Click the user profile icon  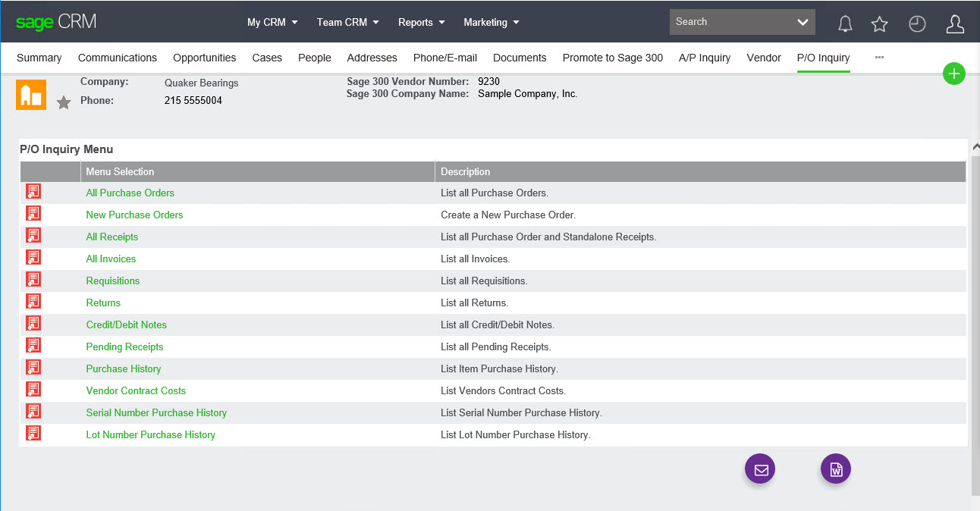tap(955, 24)
